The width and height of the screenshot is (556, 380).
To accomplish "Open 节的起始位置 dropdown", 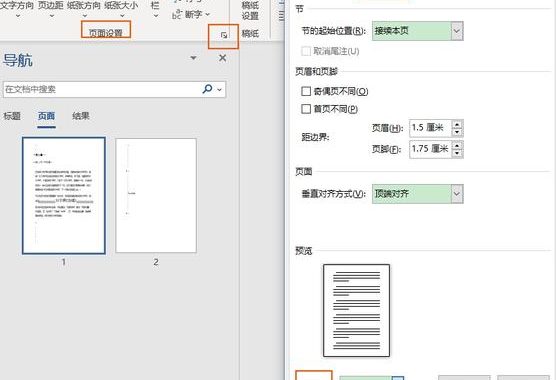I will (417, 31).
